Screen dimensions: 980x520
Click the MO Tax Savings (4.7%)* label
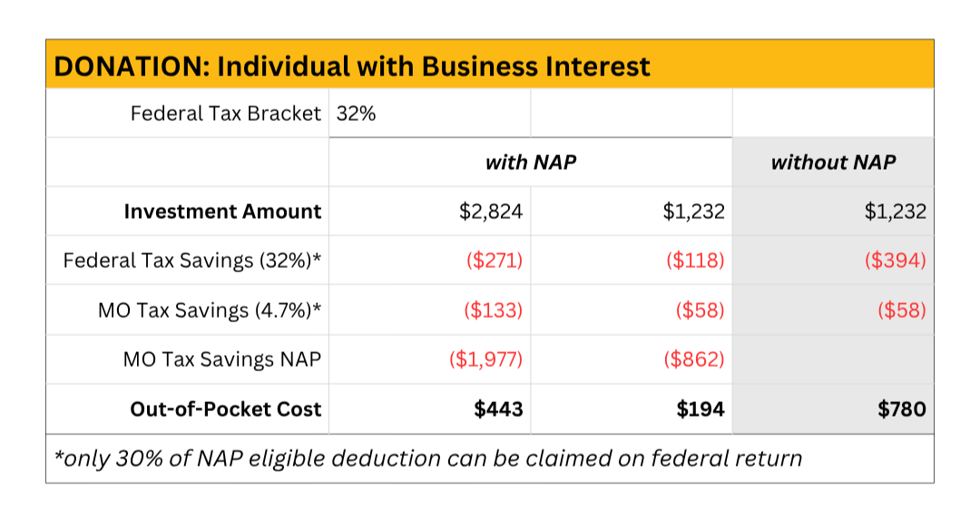click(210, 310)
